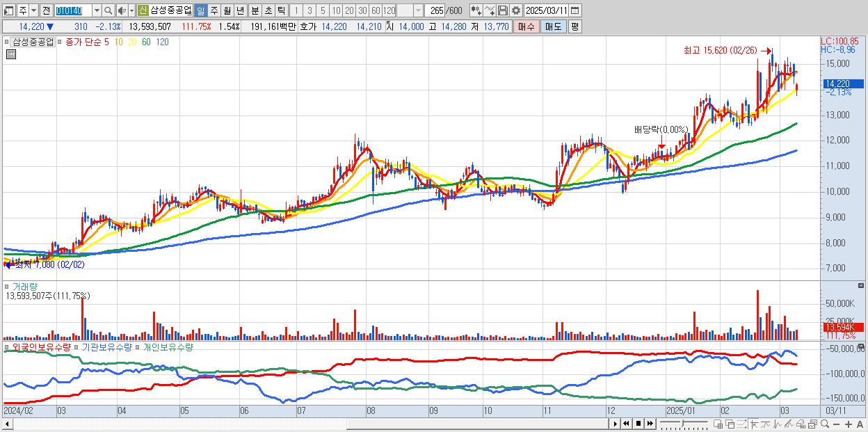Toggle the crosshair cursor icon
868x432 pixels.
point(754,424)
